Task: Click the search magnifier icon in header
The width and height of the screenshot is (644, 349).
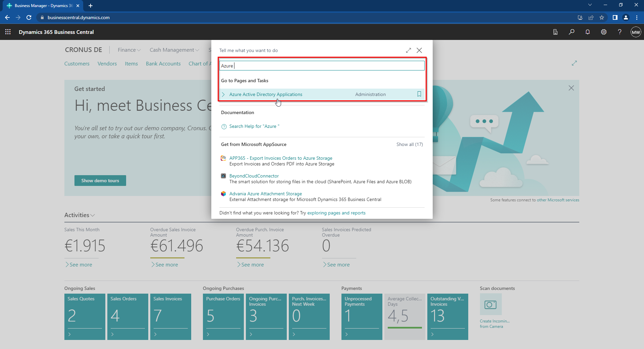Action: 572,32
